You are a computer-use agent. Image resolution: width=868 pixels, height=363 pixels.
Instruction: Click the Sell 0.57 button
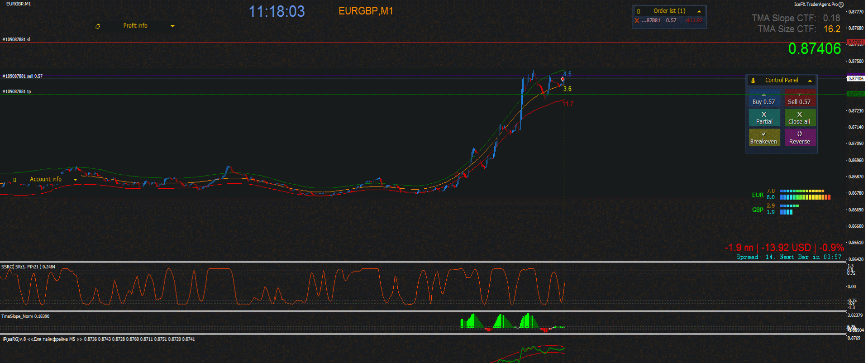(800, 98)
